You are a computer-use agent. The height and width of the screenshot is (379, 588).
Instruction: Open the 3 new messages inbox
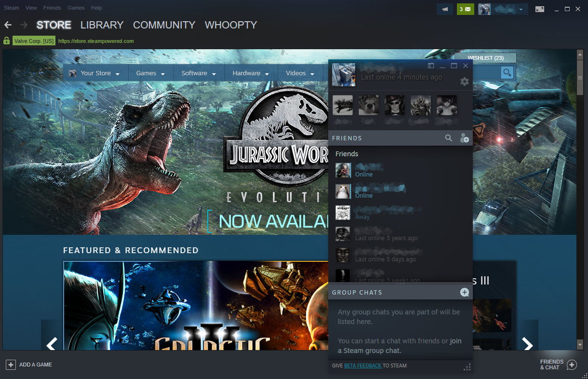click(465, 9)
